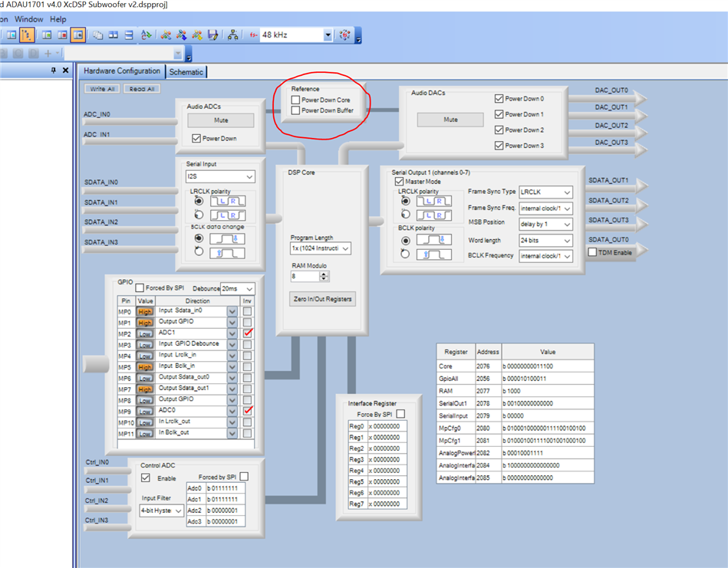Click the red fs- sampling rate icon
Viewport: 728px width, 568px height.
tap(253, 34)
